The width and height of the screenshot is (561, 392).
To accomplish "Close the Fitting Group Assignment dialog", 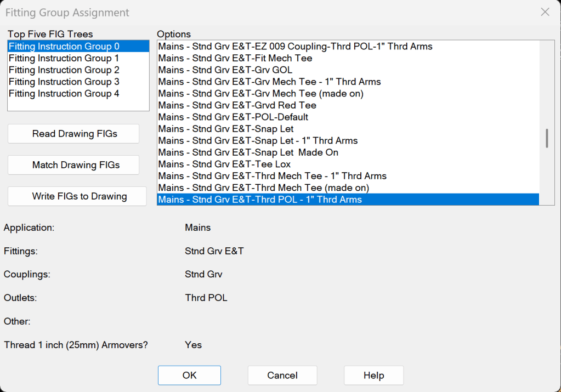I will pyautogui.click(x=545, y=12).
